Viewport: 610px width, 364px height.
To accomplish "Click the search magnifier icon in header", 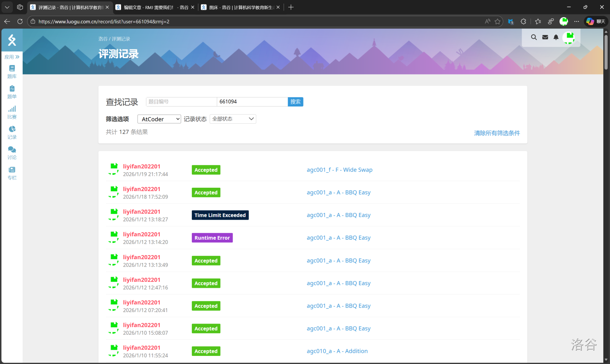I will click(534, 37).
